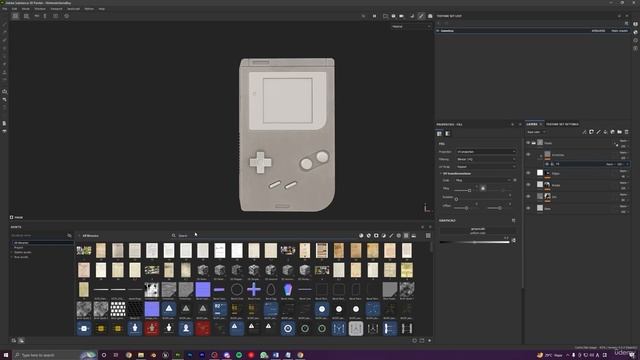Add a smart material layer icon
The height and width of the screenshot is (360, 640).
tap(613, 132)
